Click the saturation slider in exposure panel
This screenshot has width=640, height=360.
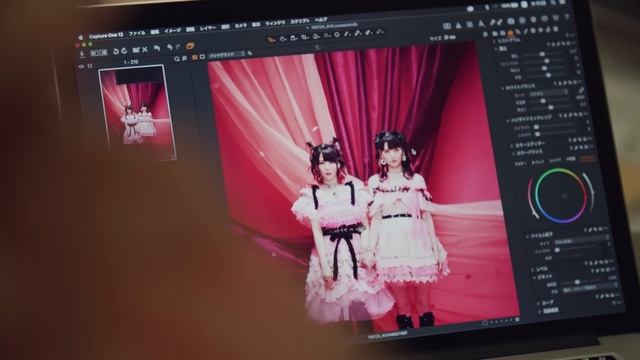pyautogui.click(x=549, y=76)
